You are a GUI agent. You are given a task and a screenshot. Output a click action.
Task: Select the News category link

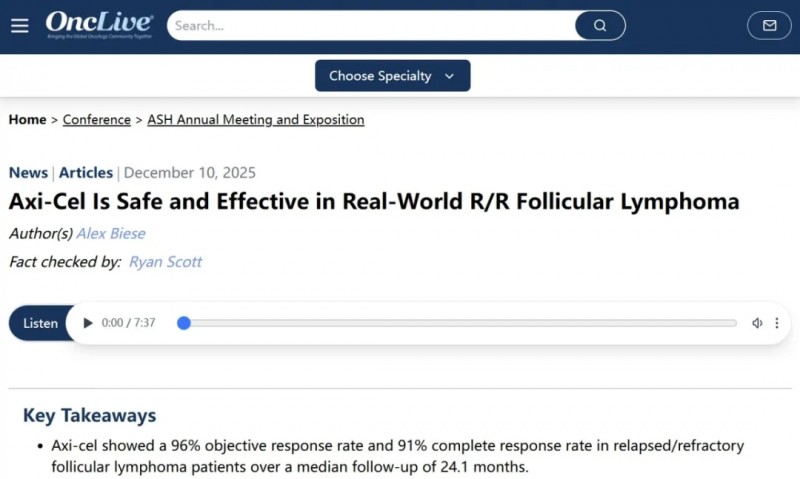[x=28, y=173]
